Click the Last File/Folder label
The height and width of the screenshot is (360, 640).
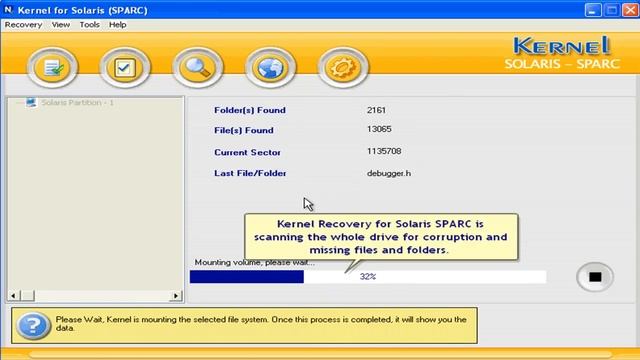click(250, 173)
